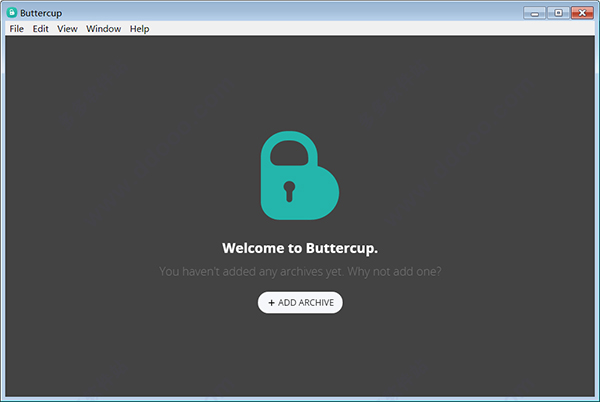Click the Add Archive button
The width and height of the screenshot is (600, 402).
point(300,303)
